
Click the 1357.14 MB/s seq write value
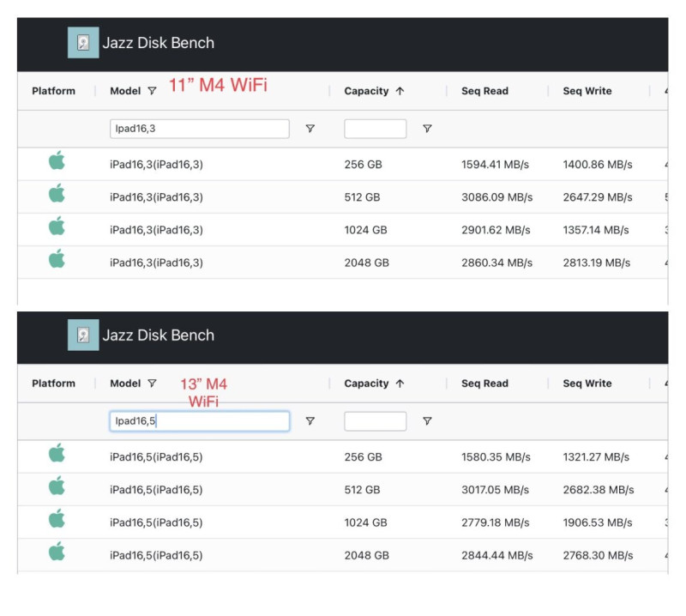click(x=596, y=230)
